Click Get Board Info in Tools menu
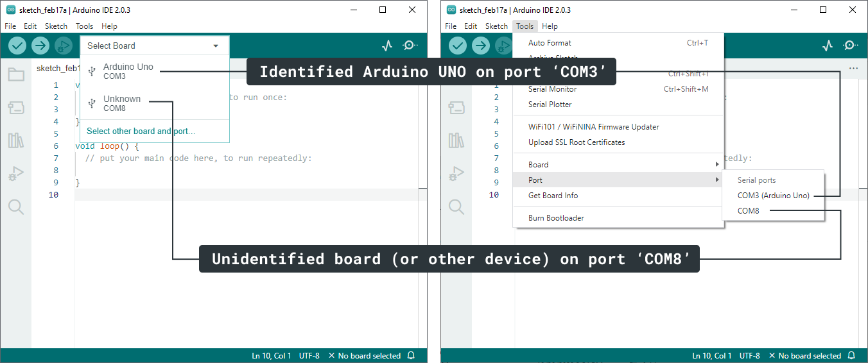 553,196
